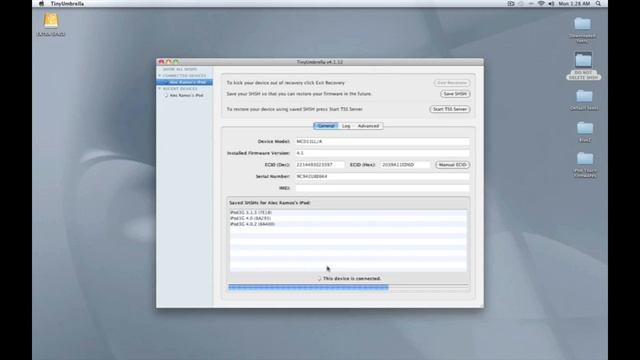Screen dimensions: 640x360
Task: Open Spotlight search magnifier in menu bar
Action: 598,4
